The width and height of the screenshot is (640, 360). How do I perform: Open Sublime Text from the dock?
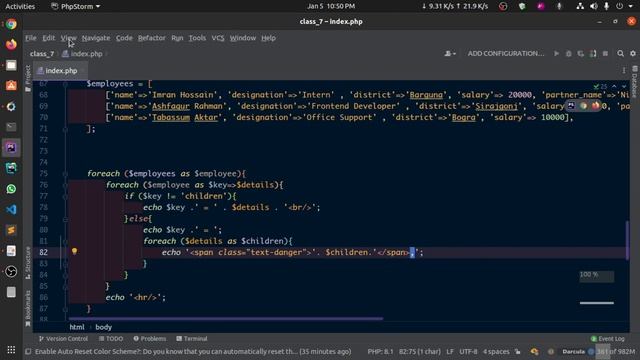click(11, 230)
